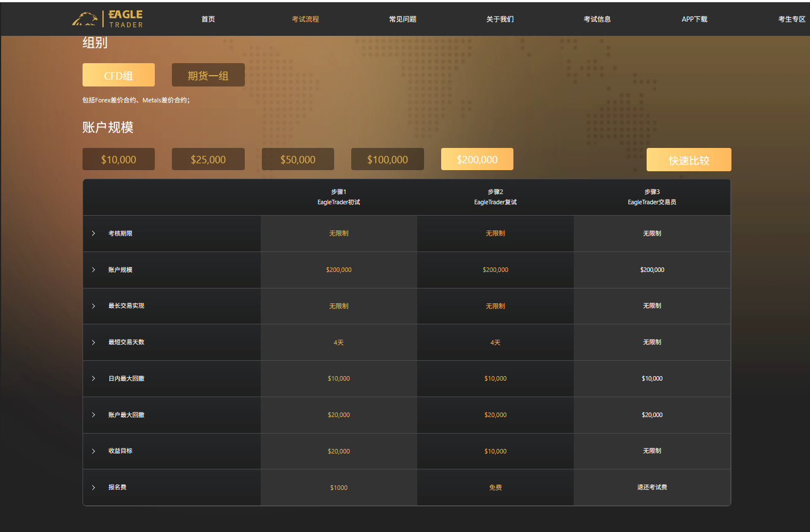This screenshot has height=532, width=810.
Task: Click the 快速比较 button
Action: tap(689, 160)
